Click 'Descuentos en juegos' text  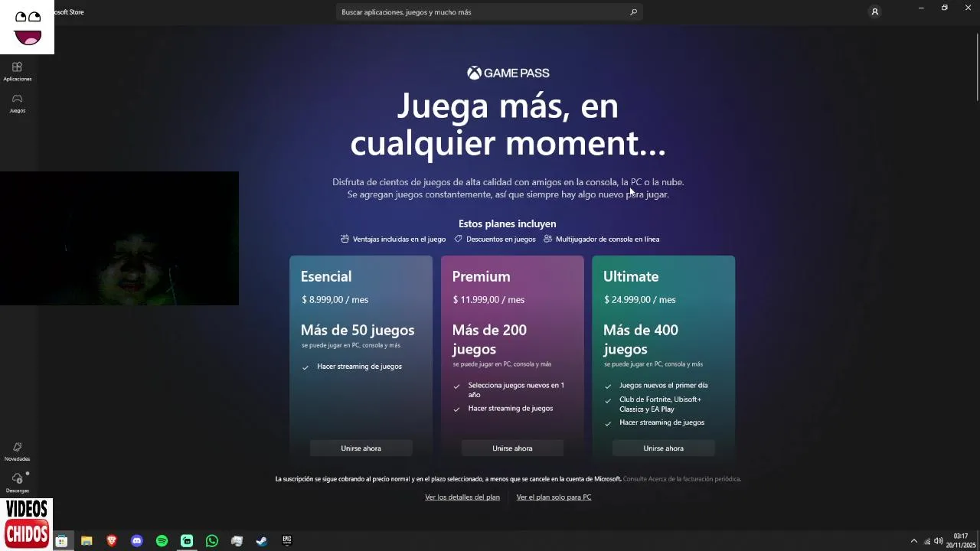(501, 240)
